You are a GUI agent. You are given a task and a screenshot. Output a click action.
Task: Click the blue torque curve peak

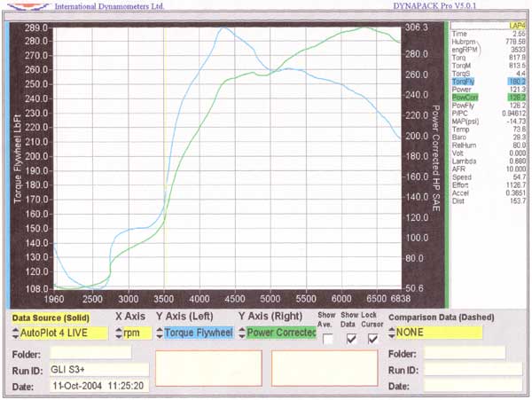pyautogui.click(x=223, y=28)
